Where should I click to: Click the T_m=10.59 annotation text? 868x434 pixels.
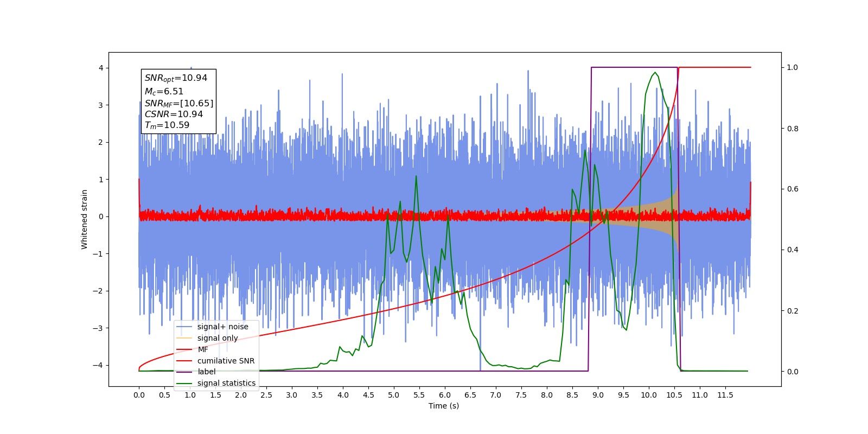[x=167, y=125]
